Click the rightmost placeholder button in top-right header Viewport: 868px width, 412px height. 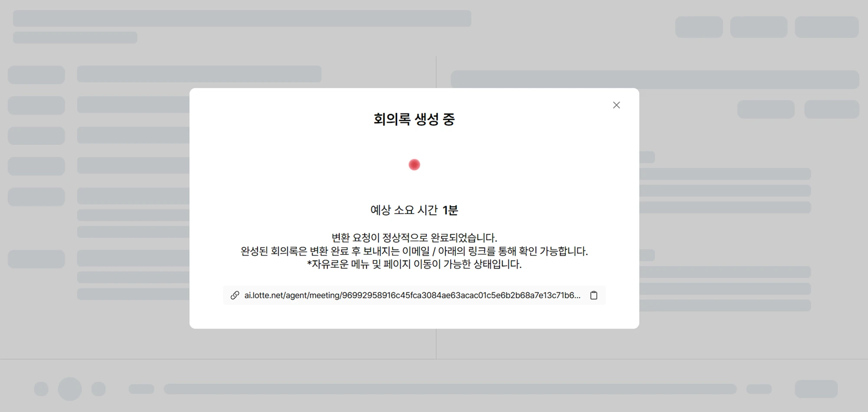pos(826,27)
